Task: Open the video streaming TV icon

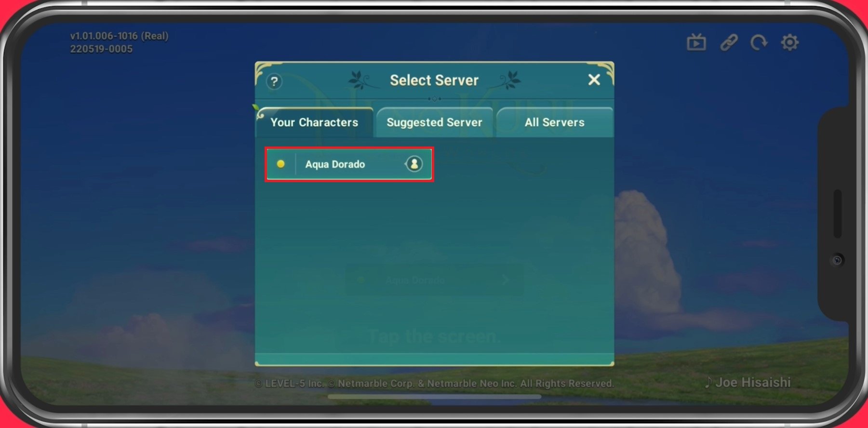Action: 696,42
